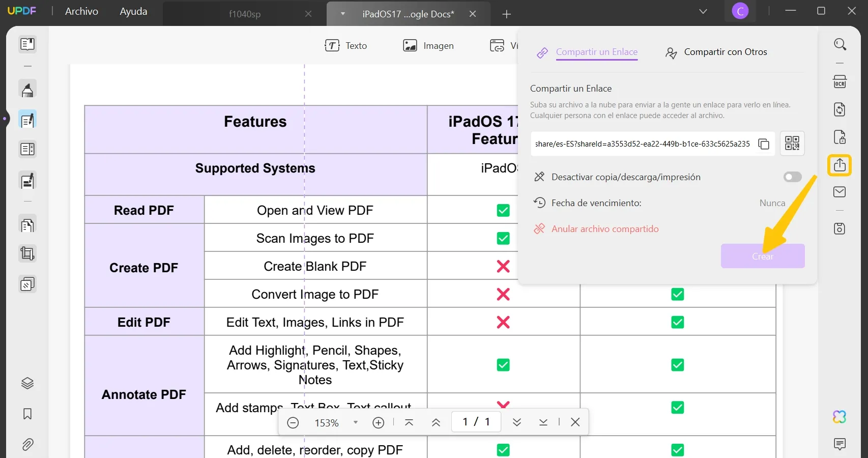Screen dimensions: 868x458
Task: Select the Edit PDF tool in sidebar
Action: 27,120
